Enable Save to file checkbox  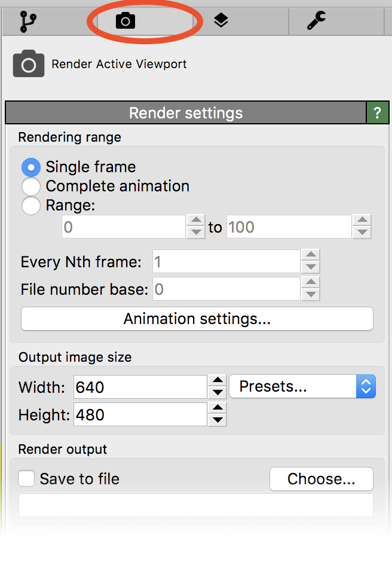click(x=26, y=479)
